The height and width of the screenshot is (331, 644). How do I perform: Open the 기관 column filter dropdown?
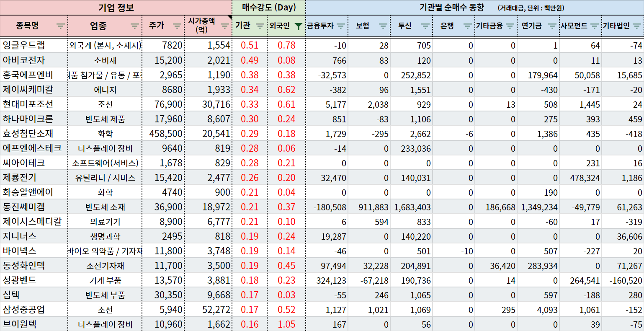point(260,26)
